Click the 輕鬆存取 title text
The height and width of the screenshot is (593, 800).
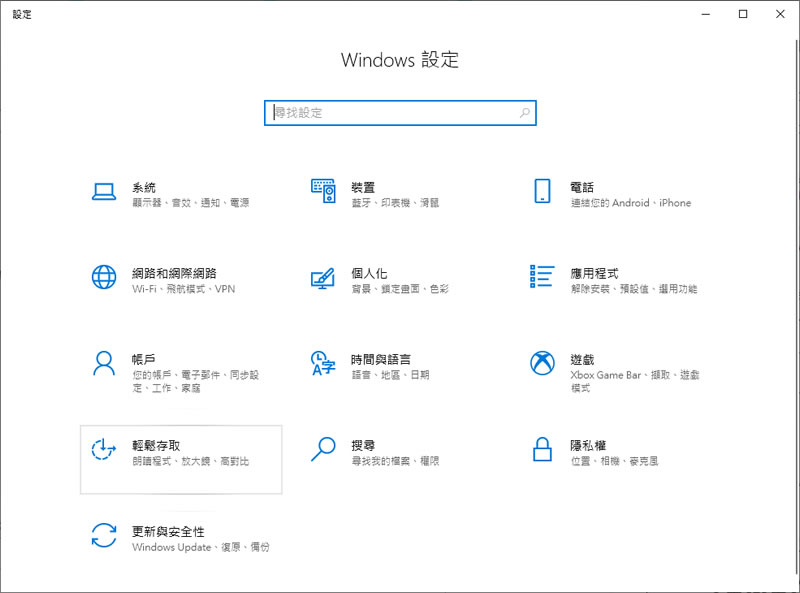click(x=156, y=446)
